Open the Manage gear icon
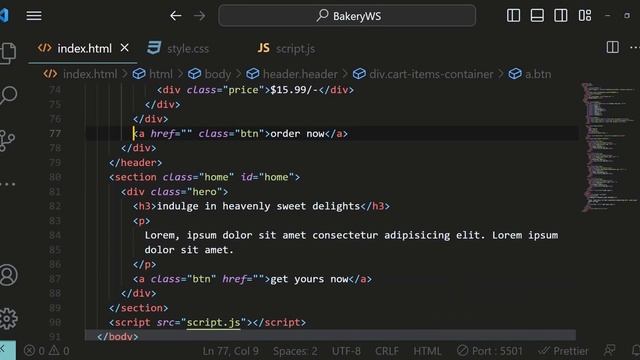 click(x=8, y=318)
